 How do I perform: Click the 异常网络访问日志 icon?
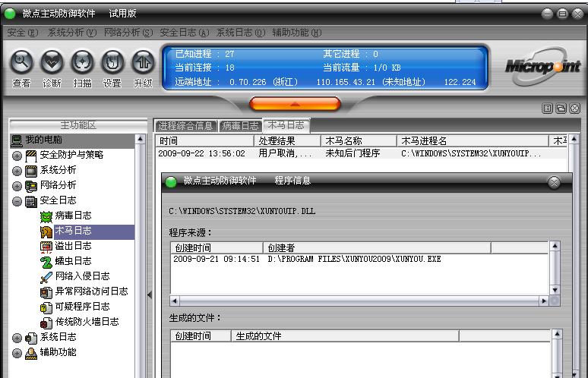(46, 291)
